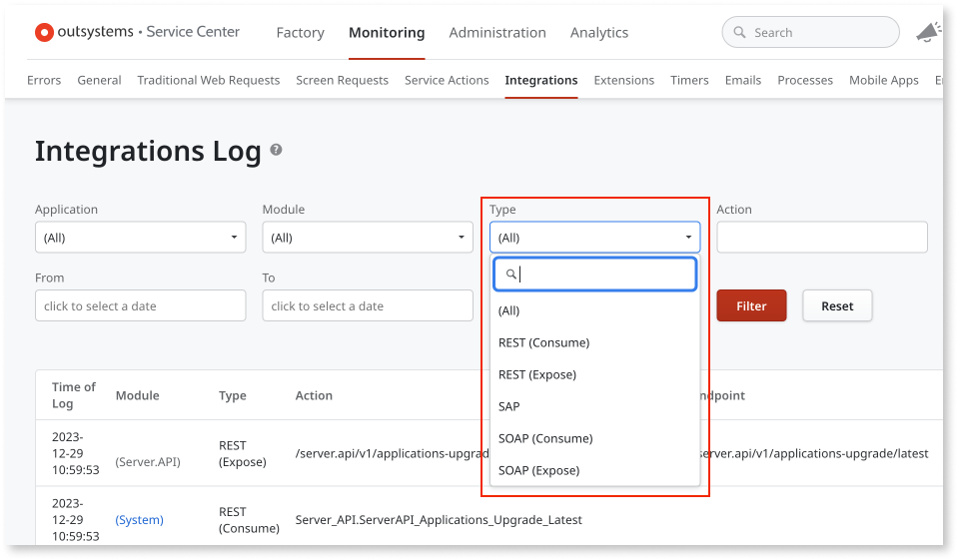958x560 pixels.
Task: Click the megaphone announcements icon
Action: click(x=929, y=32)
